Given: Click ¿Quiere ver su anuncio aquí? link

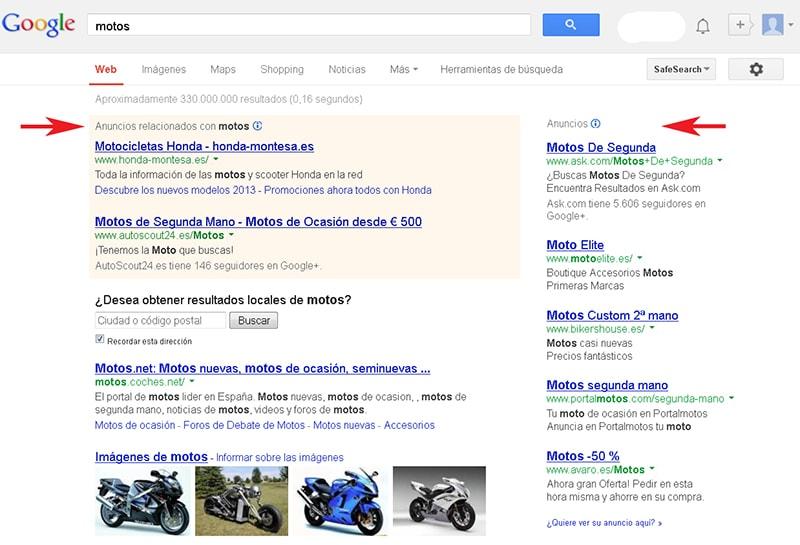Looking at the screenshot, I should pos(604,523).
